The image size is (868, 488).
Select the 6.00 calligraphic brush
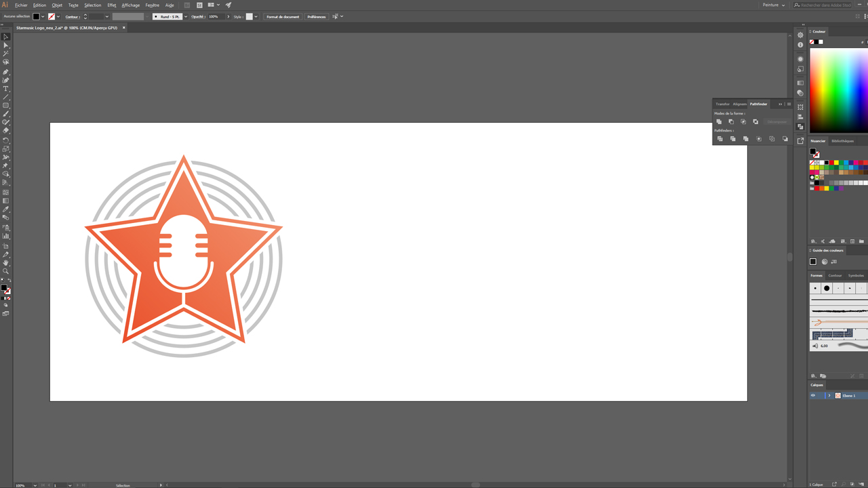coord(839,346)
